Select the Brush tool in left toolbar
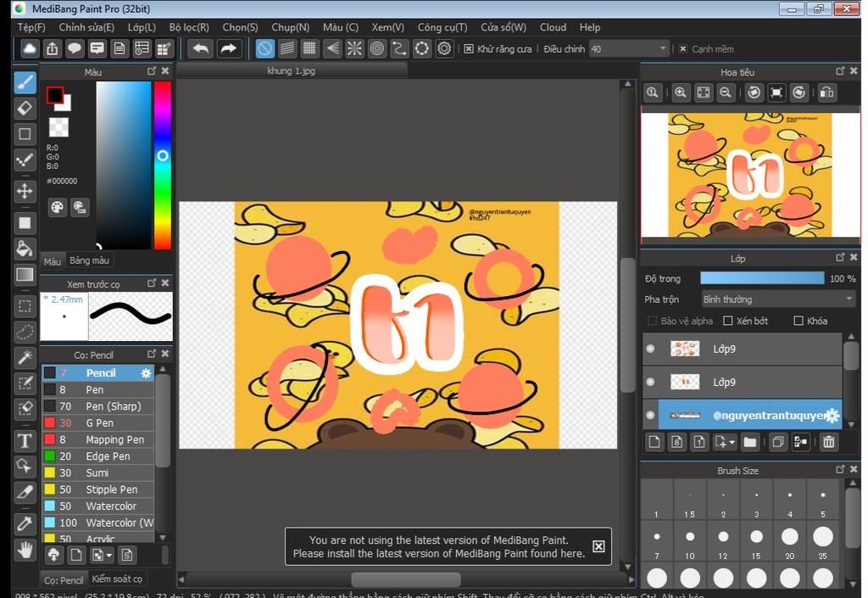Image resolution: width=868 pixels, height=598 pixels. [25, 82]
